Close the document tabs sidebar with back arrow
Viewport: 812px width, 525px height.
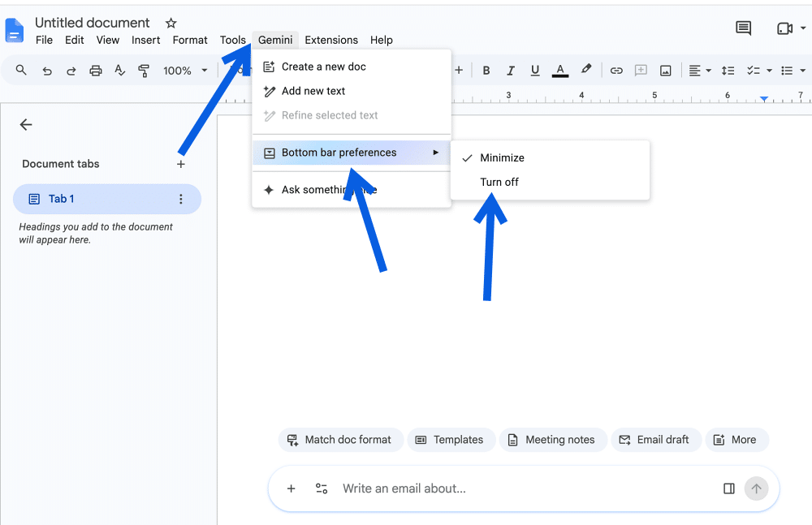[x=26, y=124]
